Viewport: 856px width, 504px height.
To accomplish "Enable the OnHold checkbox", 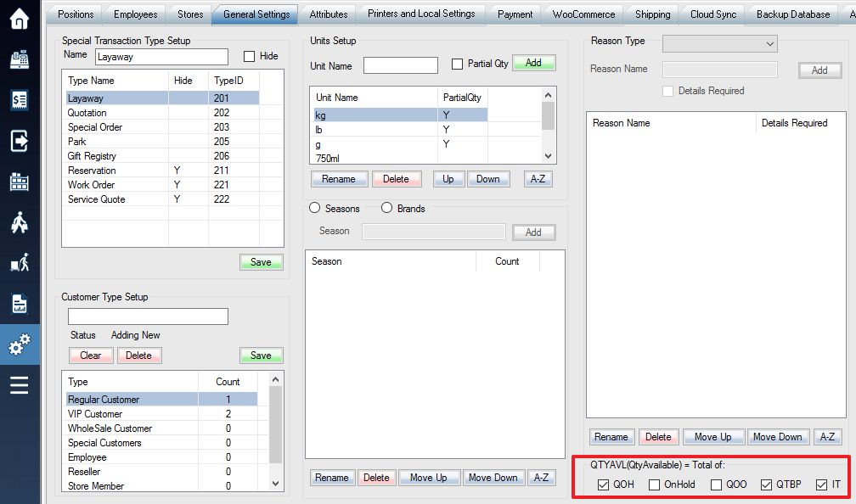I will (654, 484).
